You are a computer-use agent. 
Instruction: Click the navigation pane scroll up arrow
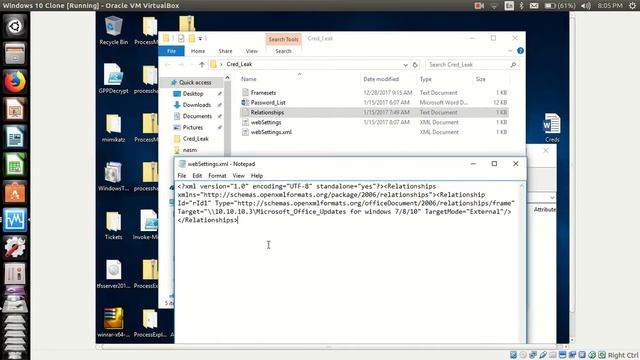[x=227, y=78]
